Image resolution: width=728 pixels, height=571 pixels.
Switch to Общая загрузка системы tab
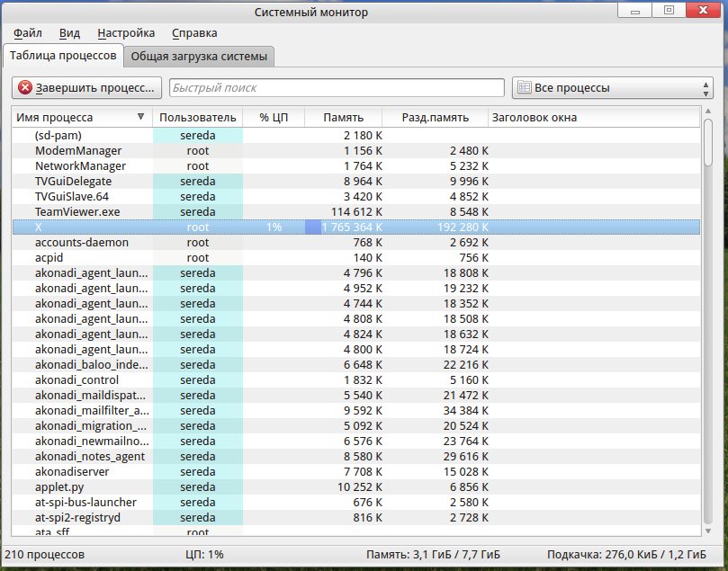[x=199, y=57]
